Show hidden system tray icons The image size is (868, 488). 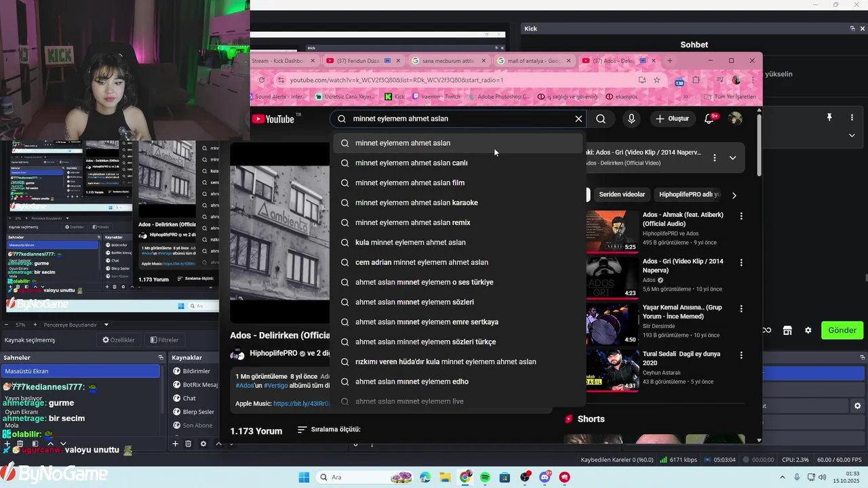[x=783, y=477]
